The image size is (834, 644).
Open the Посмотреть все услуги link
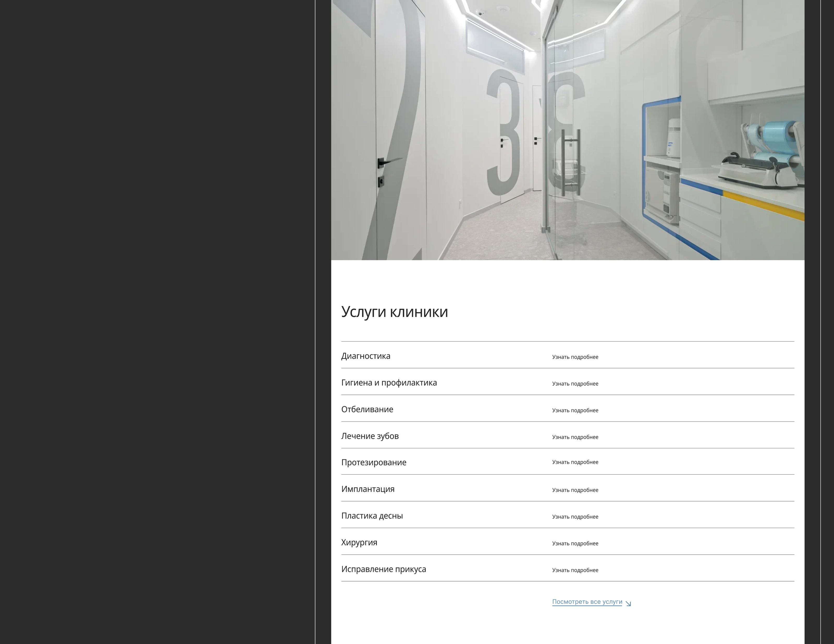point(587,602)
